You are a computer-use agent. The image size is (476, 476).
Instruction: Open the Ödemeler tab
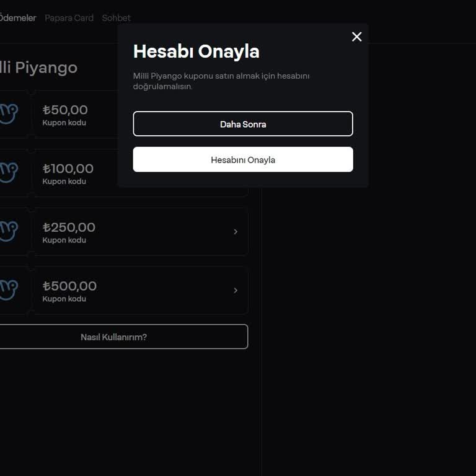17,18
